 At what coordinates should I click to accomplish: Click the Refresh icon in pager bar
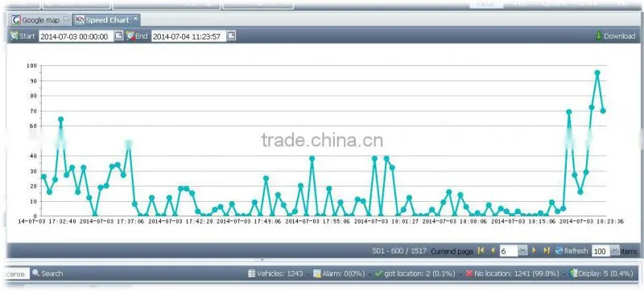pyautogui.click(x=559, y=250)
